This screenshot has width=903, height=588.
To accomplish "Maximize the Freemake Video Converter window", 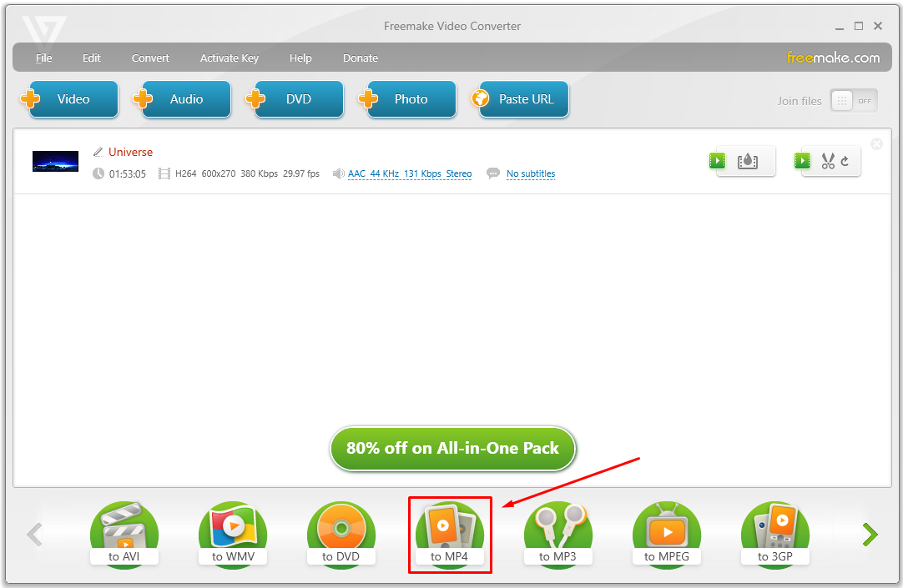I will pos(859,26).
